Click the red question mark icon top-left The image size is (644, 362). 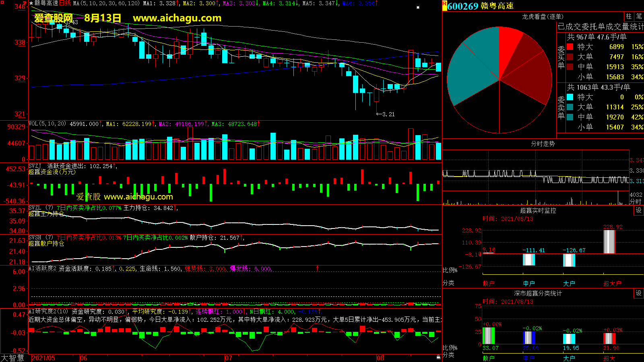tap(25, 4)
